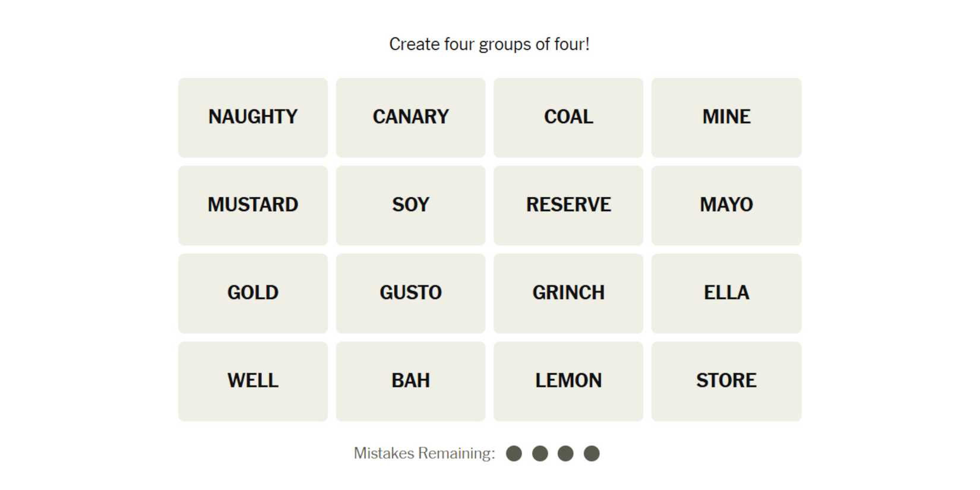980x490 pixels.
Task: Choose the BAH word tile
Action: (x=410, y=381)
